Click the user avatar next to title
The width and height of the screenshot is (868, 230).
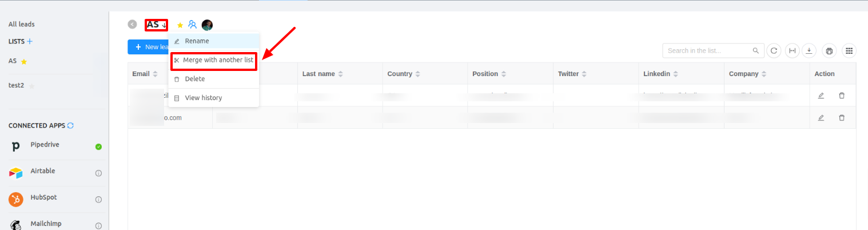(207, 25)
